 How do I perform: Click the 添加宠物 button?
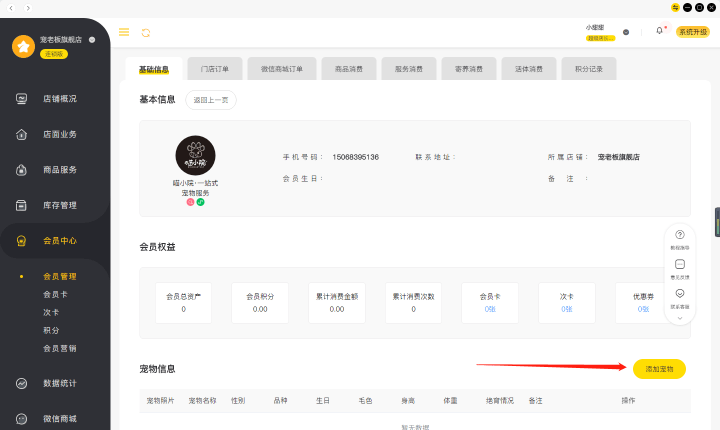click(x=659, y=369)
